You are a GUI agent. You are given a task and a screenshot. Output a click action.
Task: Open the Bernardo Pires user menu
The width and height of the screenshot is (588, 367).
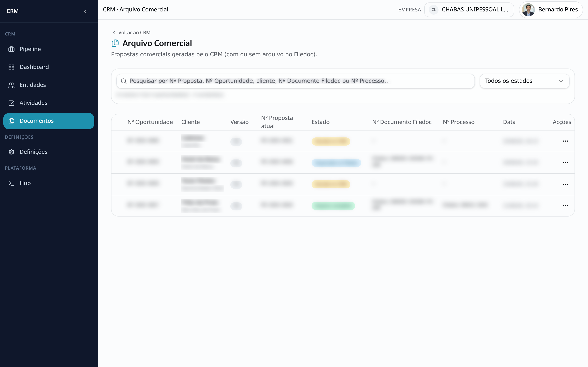tap(551, 10)
